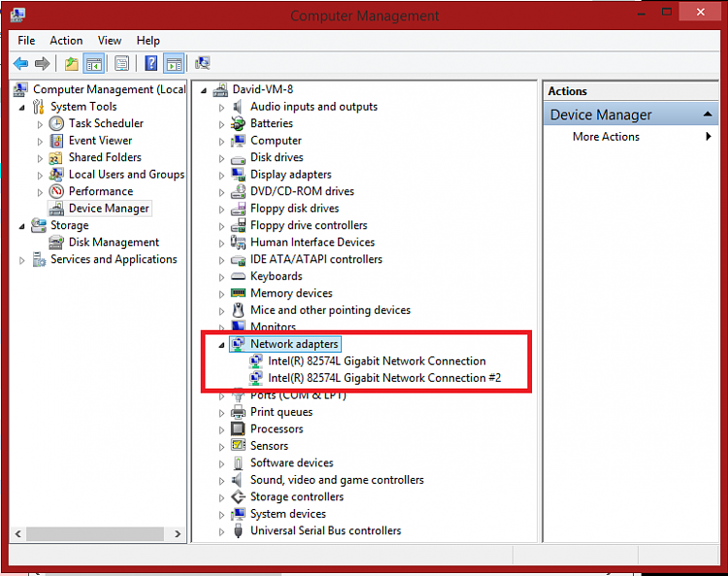Viewport: 728px width, 576px height.
Task: Click the Forward arrow toolbar icon
Action: click(43, 63)
